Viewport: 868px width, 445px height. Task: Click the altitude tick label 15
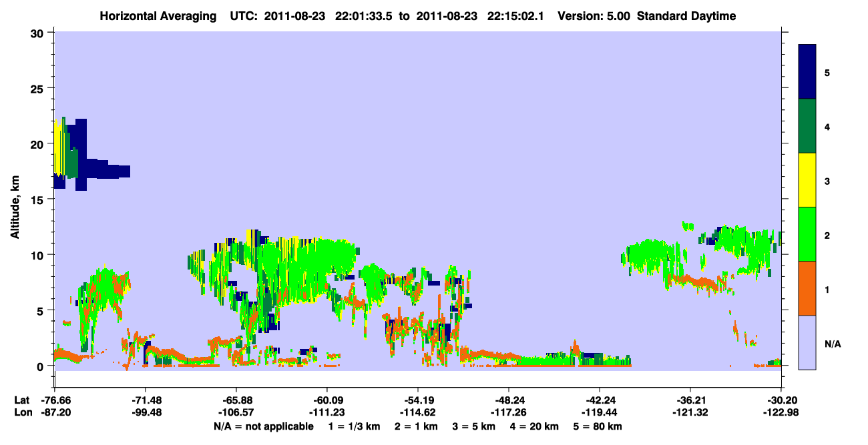point(38,199)
